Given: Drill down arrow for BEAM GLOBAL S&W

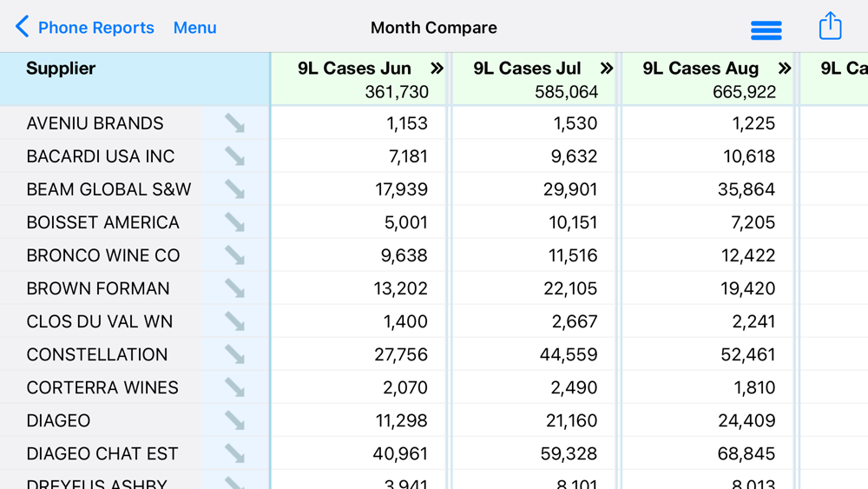Looking at the screenshot, I should pyautogui.click(x=234, y=189).
